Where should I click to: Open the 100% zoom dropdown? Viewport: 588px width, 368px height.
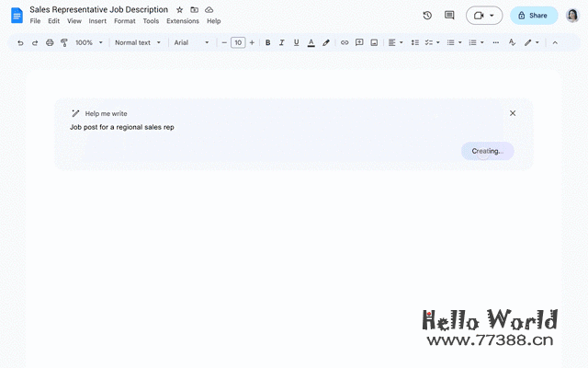(x=89, y=43)
